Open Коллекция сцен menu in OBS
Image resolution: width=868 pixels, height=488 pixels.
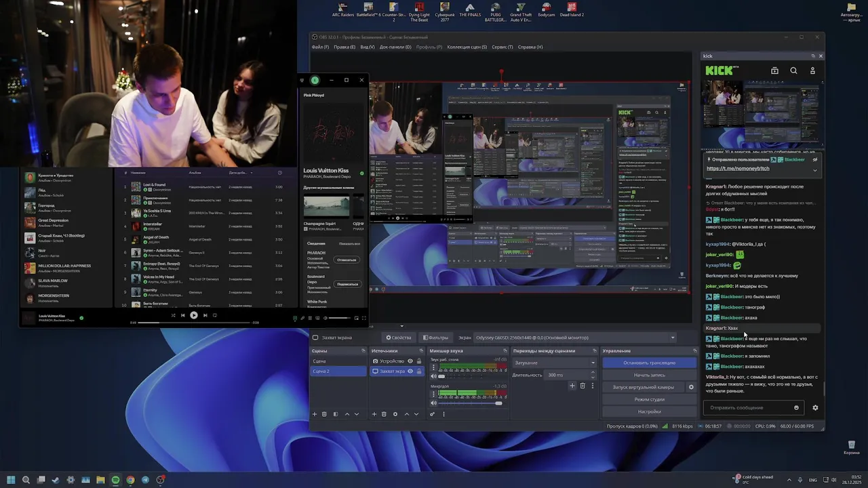[x=467, y=47]
